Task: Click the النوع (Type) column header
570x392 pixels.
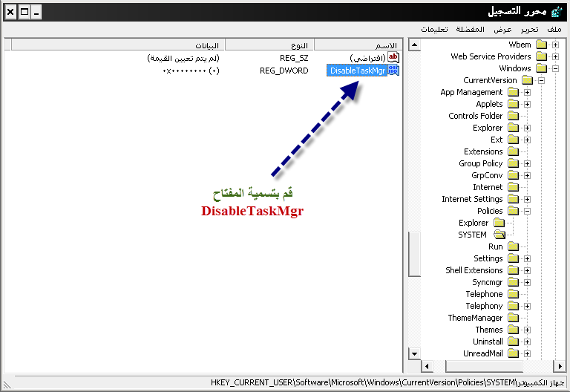Action: pyautogui.click(x=269, y=45)
